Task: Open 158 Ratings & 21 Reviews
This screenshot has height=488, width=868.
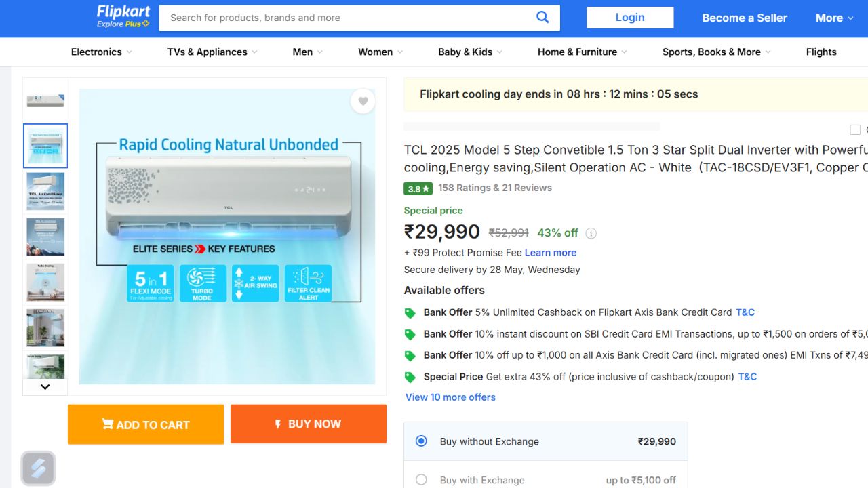Action: point(495,188)
